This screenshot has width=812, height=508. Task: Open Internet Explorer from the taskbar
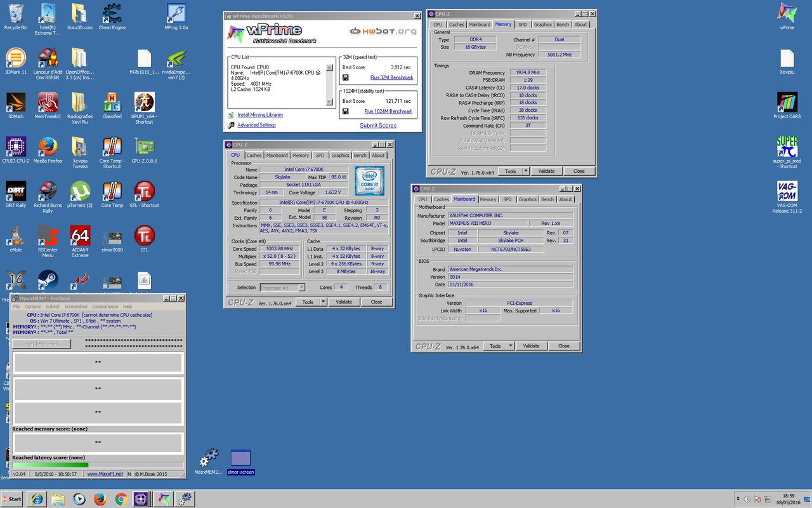(36, 499)
